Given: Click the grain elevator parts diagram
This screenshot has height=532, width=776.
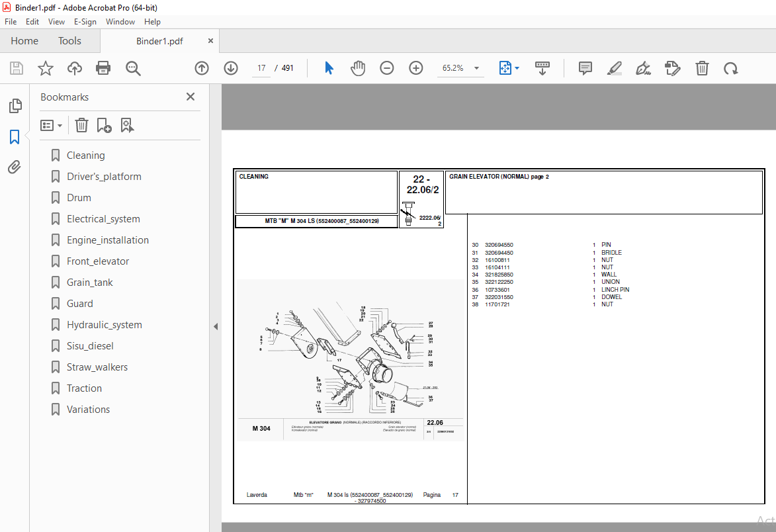Looking at the screenshot, I should (351, 360).
